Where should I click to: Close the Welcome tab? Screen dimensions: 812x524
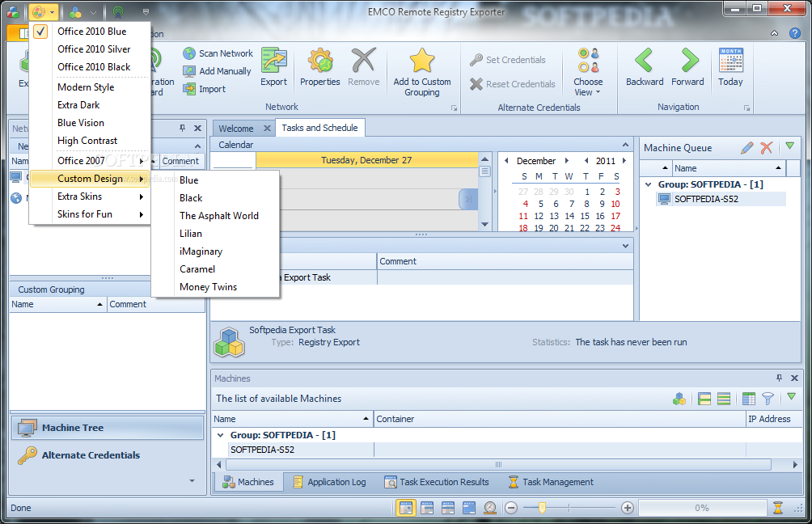pos(267,128)
